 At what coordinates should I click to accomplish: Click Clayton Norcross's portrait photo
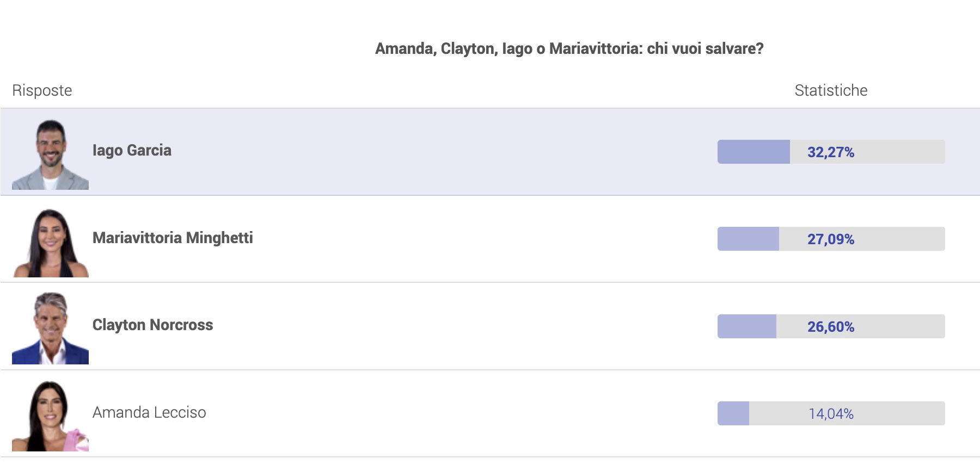(50, 329)
